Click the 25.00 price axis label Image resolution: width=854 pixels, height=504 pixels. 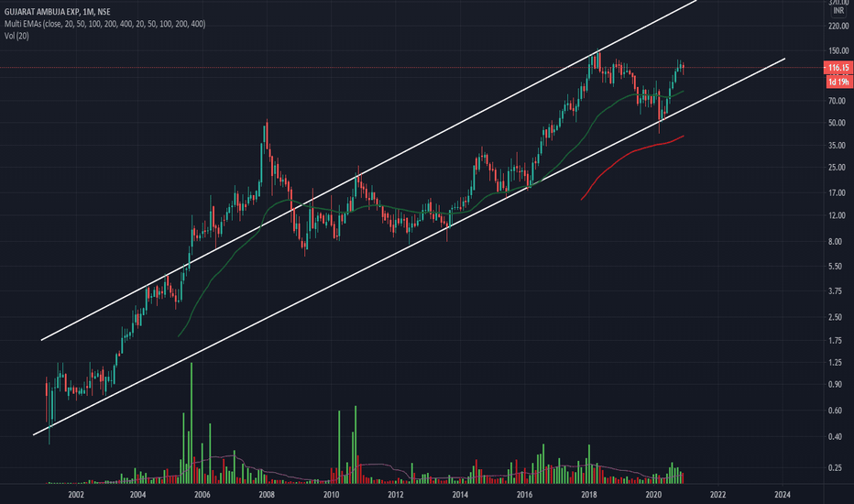(838, 168)
